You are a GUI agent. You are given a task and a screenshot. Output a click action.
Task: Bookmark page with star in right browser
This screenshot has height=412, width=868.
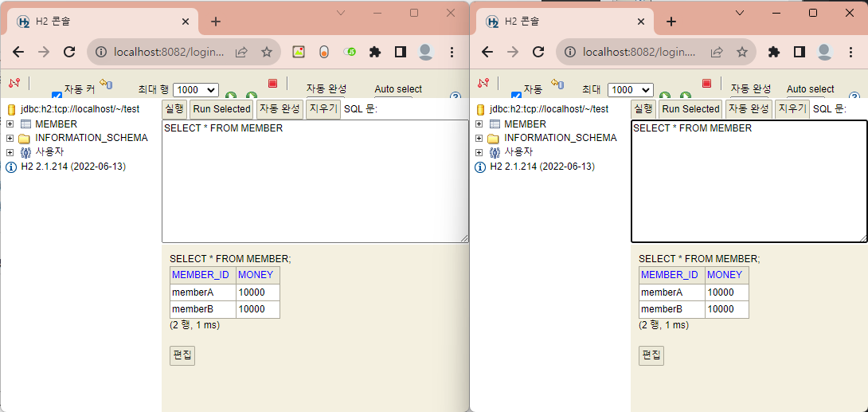click(x=742, y=52)
